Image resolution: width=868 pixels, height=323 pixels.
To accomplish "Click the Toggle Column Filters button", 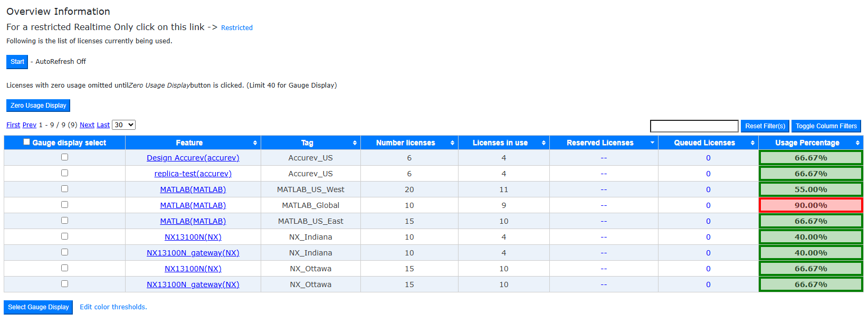I will pyautogui.click(x=826, y=126).
